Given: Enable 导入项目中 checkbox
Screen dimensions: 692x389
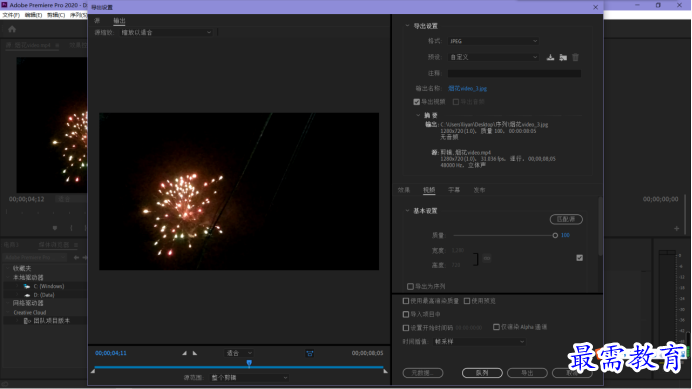Looking at the screenshot, I should 406,314.
